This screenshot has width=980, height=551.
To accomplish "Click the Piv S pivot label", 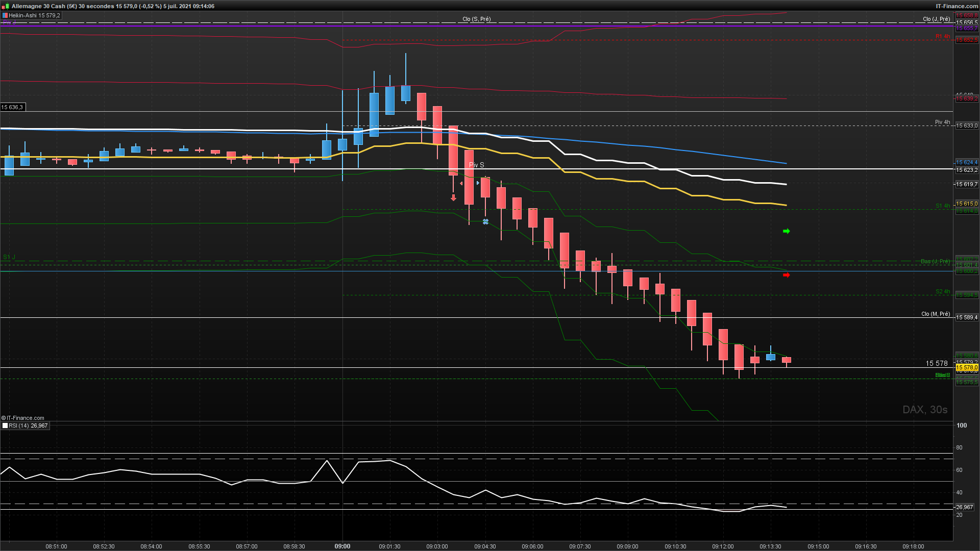I will point(476,165).
